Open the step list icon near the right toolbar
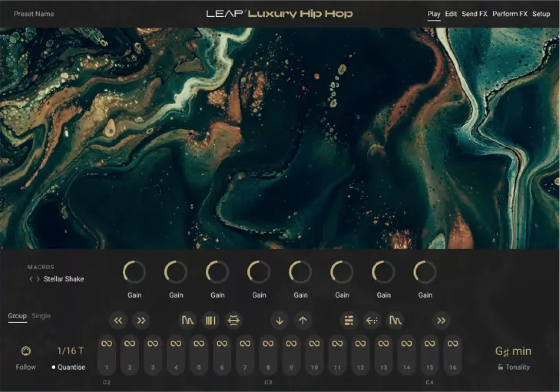The height and width of the screenshot is (392, 560). [x=349, y=320]
